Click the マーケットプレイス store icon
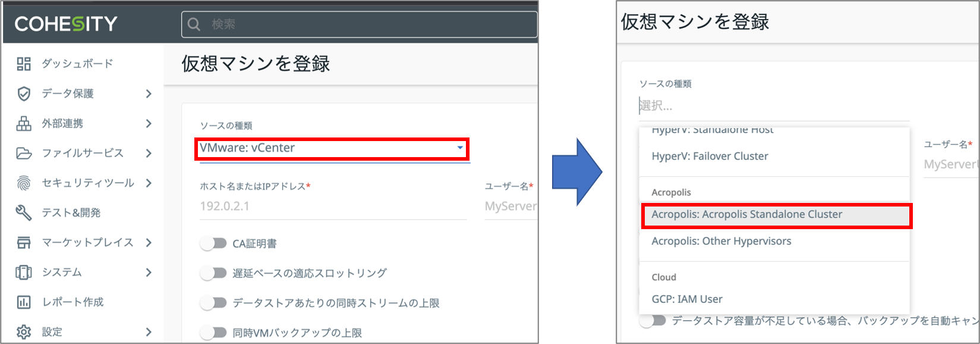The image size is (980, 344). click(24, 242)
